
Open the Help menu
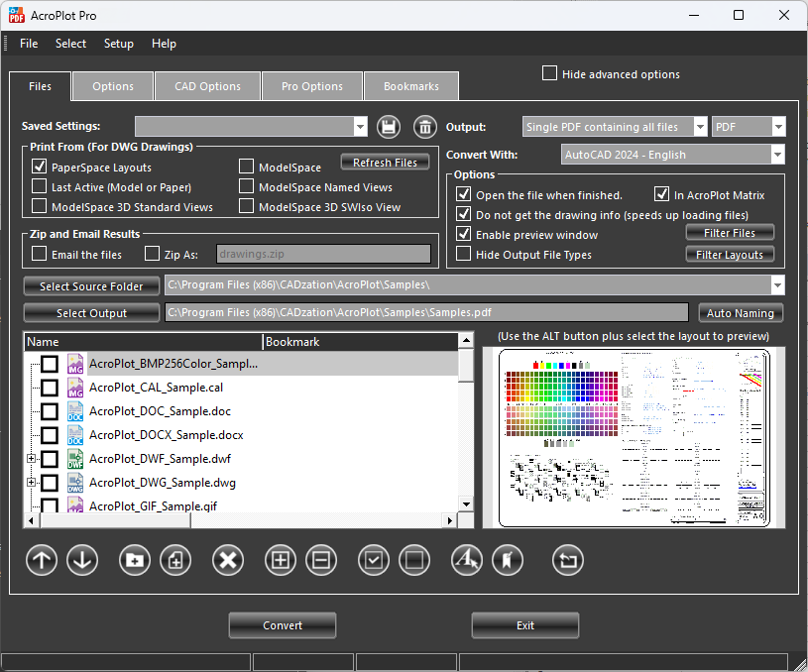164,44
